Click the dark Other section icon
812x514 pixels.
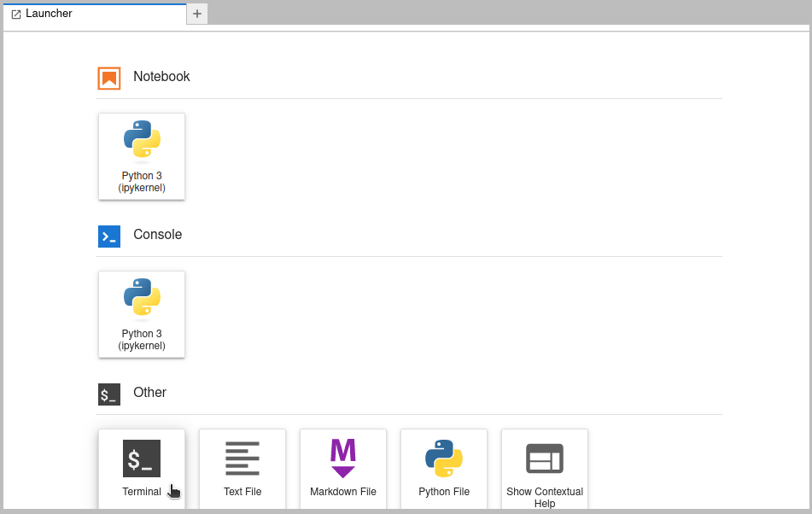tap(109, 394)
